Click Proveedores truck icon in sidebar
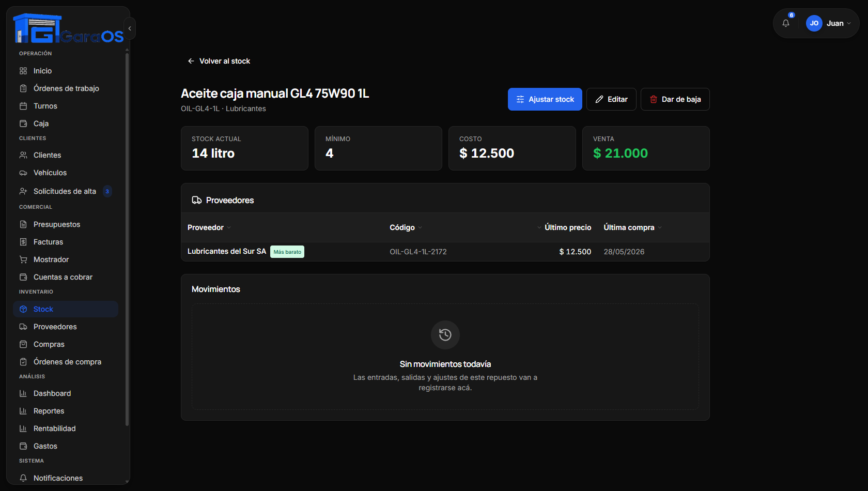868x491 pixels. click(23, 327)
